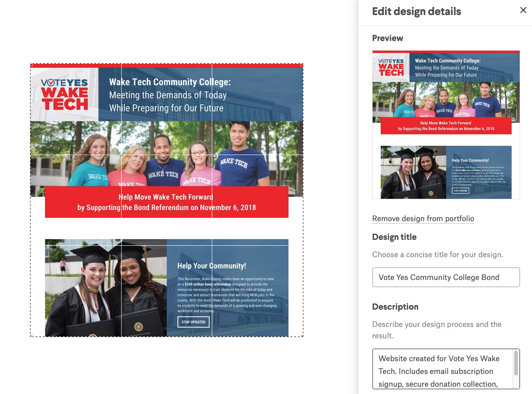This screenshot has width=532, height=394.
Task: Click the Stay Updated button in design
Action: (194, 322)
